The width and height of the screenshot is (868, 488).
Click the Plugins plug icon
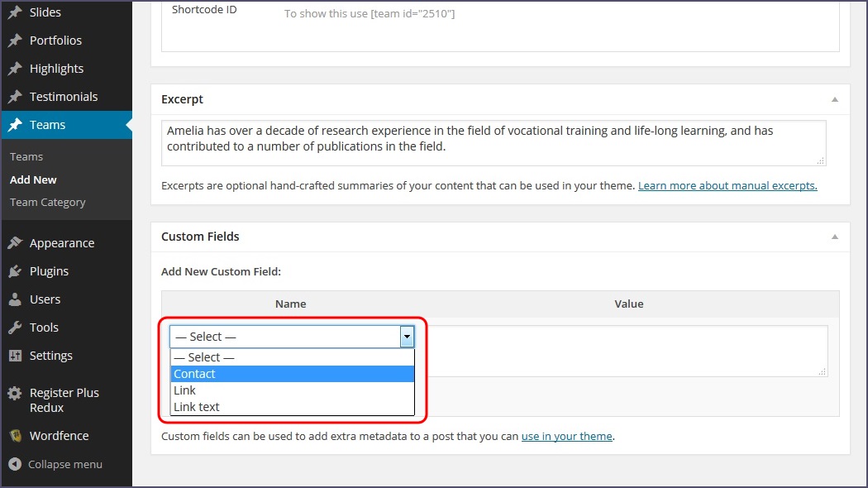(x=15, y=271)
